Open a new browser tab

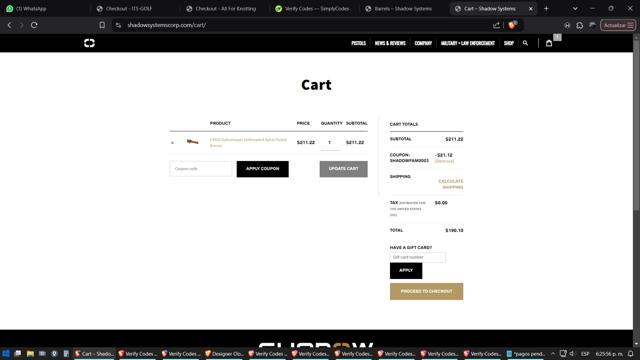coord(546,9)
